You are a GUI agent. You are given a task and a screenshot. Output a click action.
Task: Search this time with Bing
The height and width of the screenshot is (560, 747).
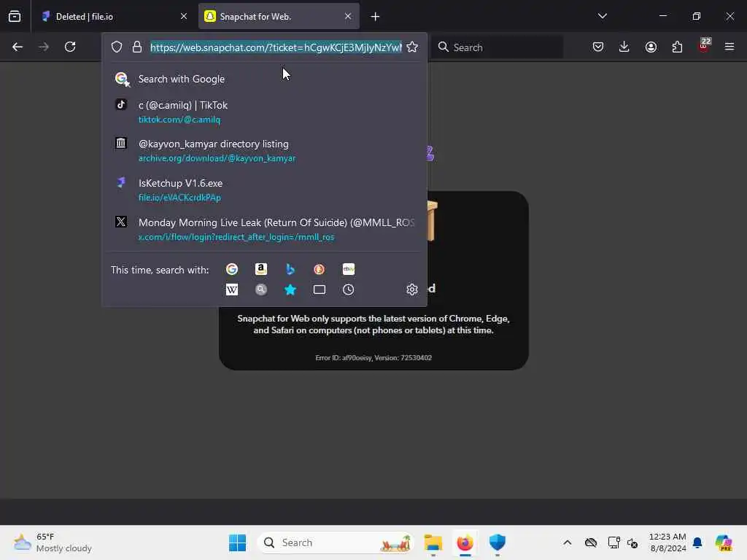(x=290, y=270)
